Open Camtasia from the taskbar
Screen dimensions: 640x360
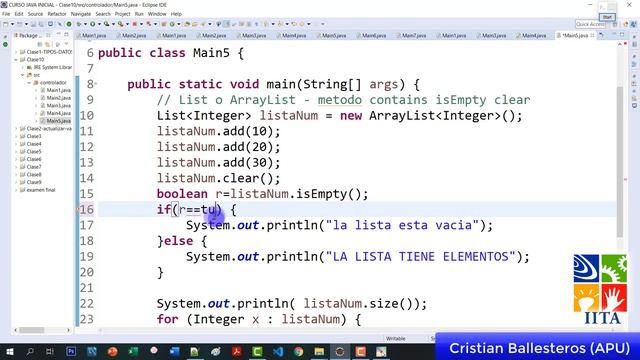257,351
